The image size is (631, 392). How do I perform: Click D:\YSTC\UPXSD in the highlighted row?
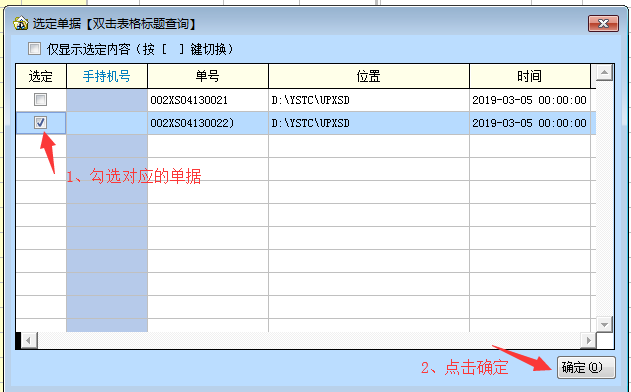click(x=369, y=123)
